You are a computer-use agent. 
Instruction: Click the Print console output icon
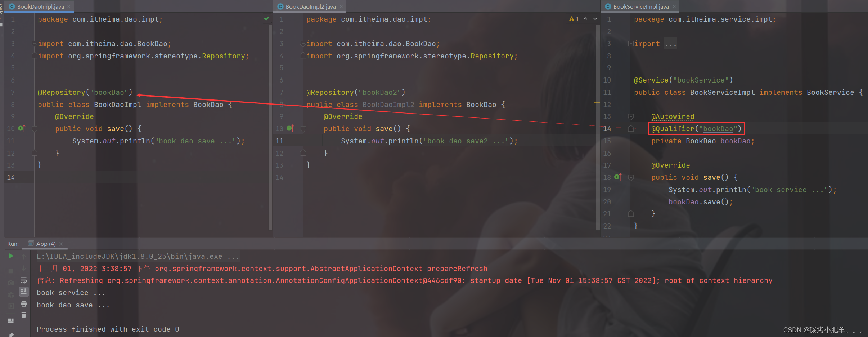(24, 303)
